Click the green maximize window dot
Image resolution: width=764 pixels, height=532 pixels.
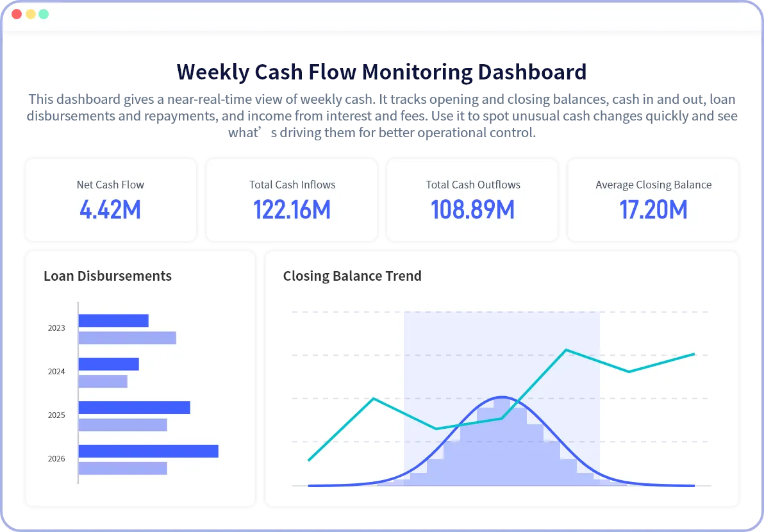coord(44,14)
